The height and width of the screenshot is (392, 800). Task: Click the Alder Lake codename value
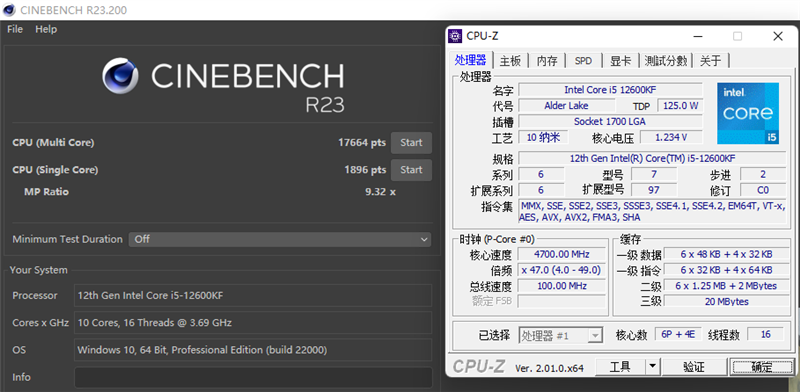pyautogui.click(x=566, y=106)
